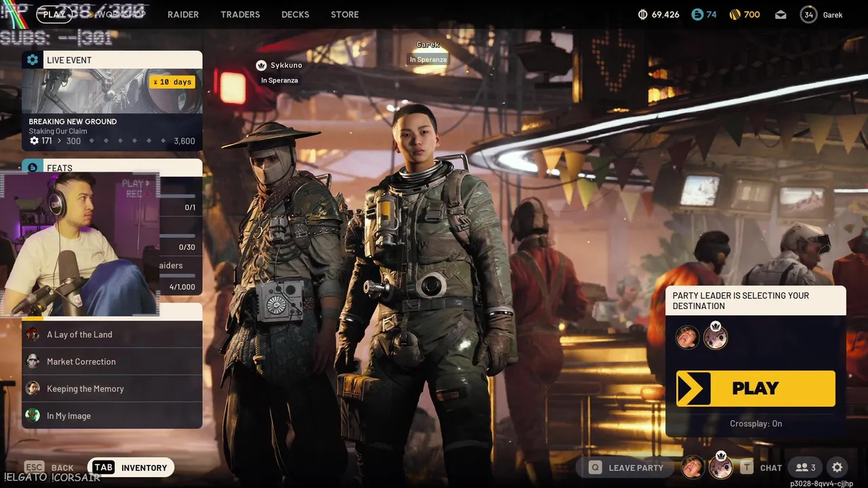
Task: Click the ESC BACK button
Action: [x=49, y=468]
